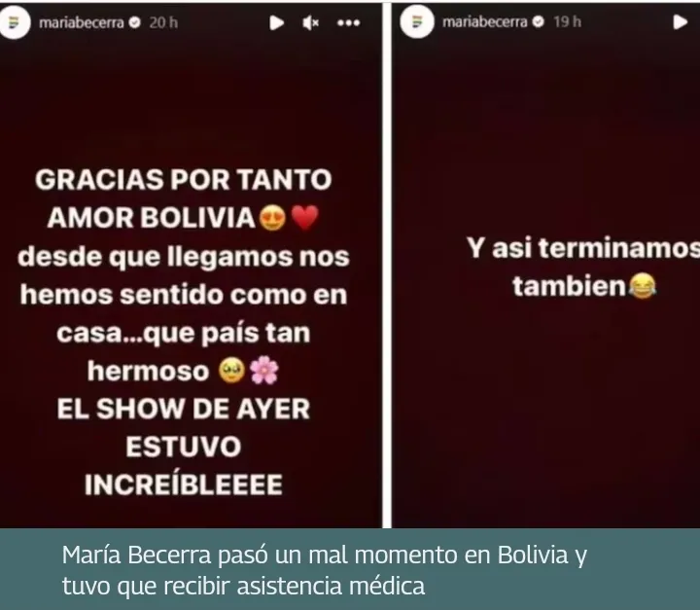This screenshot has width=700, height=610.
Task: Open the right story's profile avatar
Action: pos(417,21)
